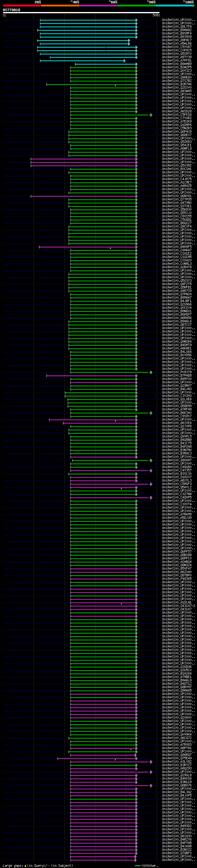Open hit UniRef100_Q5K830

coord(177,210)
